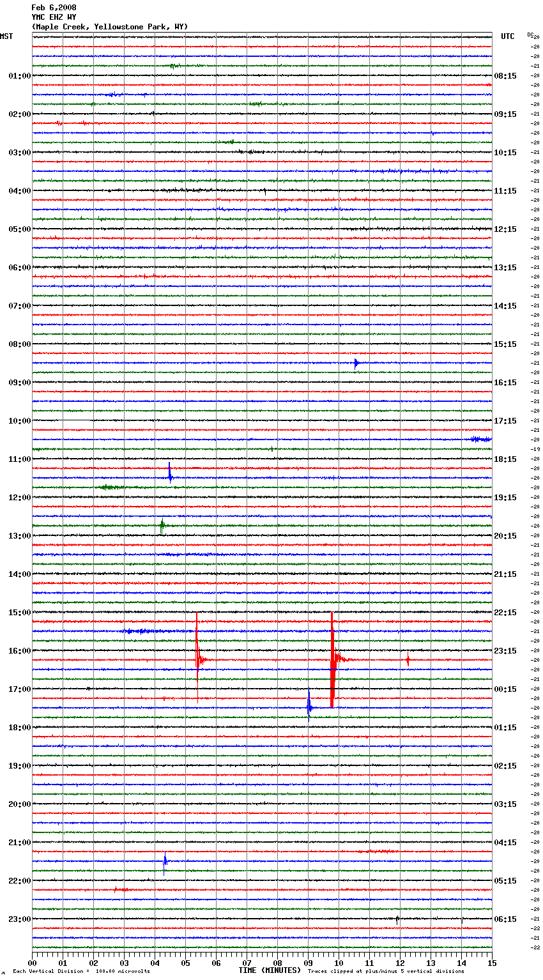Viewport: 543px width, 980px height.
Task: Click the 16:15 UTC time label
Action: (505, 383)
